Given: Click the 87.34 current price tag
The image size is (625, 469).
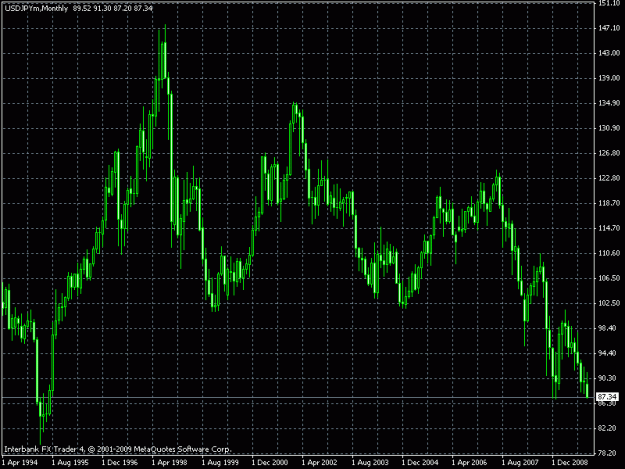Looking at the screenshot, I should click(x=607, y=397).
